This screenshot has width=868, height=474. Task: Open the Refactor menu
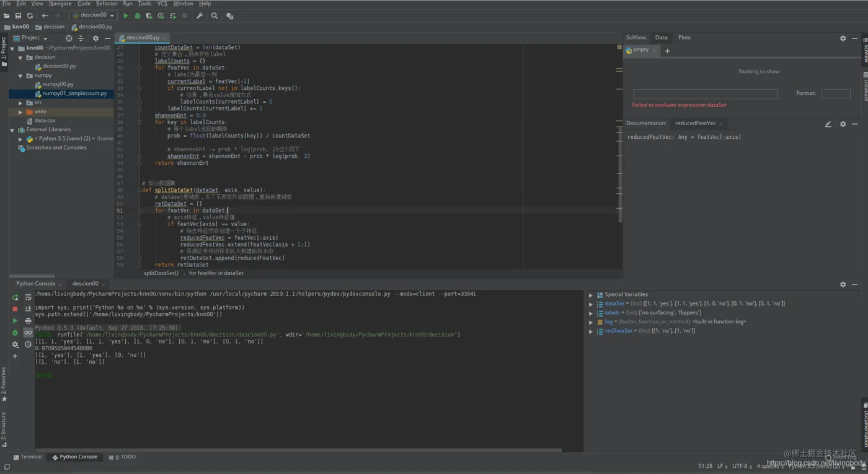coord(107,4)
